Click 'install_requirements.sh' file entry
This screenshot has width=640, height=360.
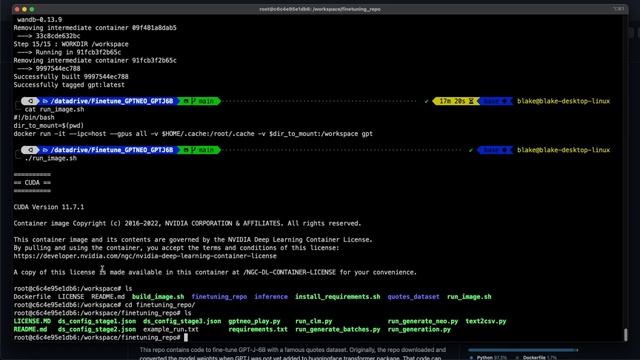(x=338, y=297)
